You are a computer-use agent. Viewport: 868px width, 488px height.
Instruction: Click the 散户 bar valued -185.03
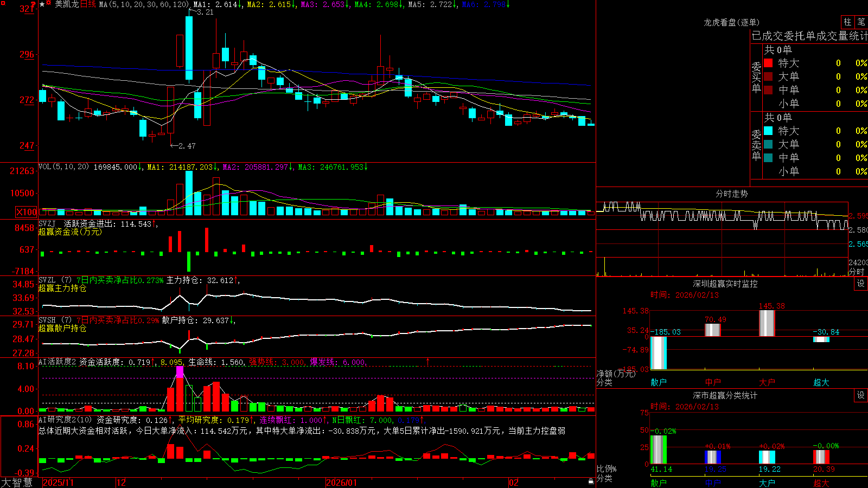click(658, 353)
